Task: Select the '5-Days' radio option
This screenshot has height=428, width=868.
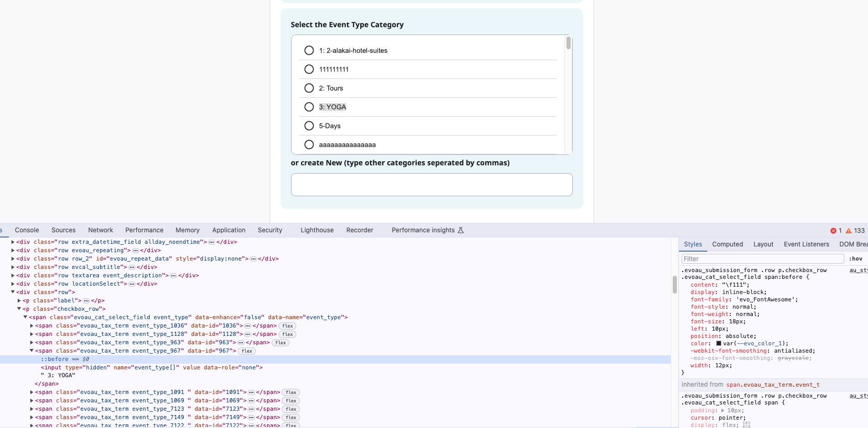Action: point(309,126)
